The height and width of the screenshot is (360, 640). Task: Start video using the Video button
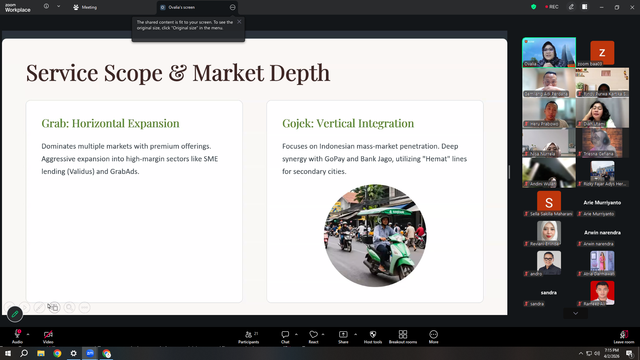(48, 336)
